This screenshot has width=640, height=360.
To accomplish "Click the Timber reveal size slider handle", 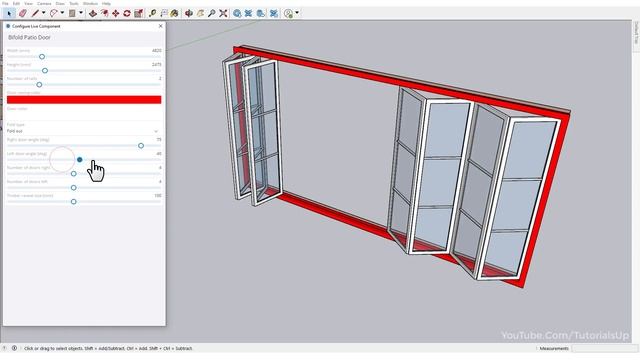I will click(x=73, y=202).
